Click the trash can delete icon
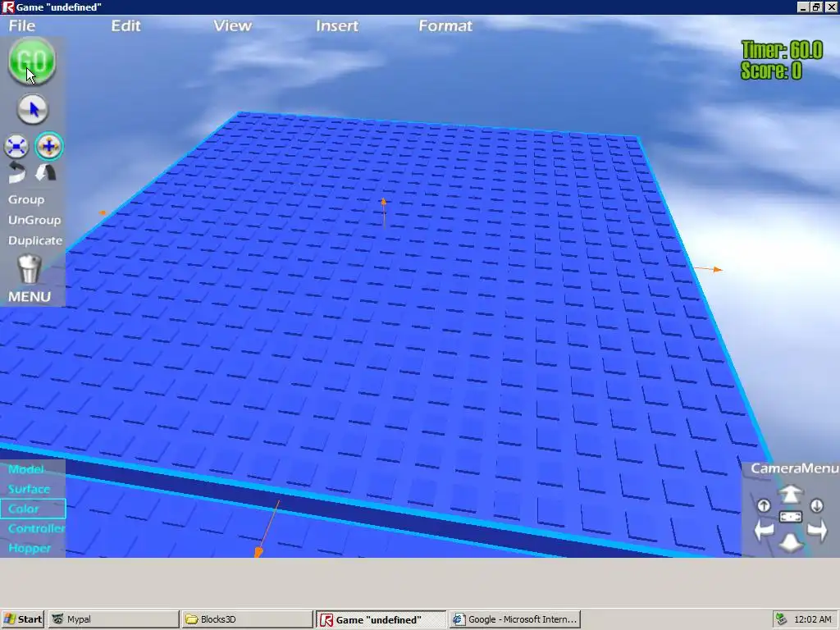 coord(30,269)
